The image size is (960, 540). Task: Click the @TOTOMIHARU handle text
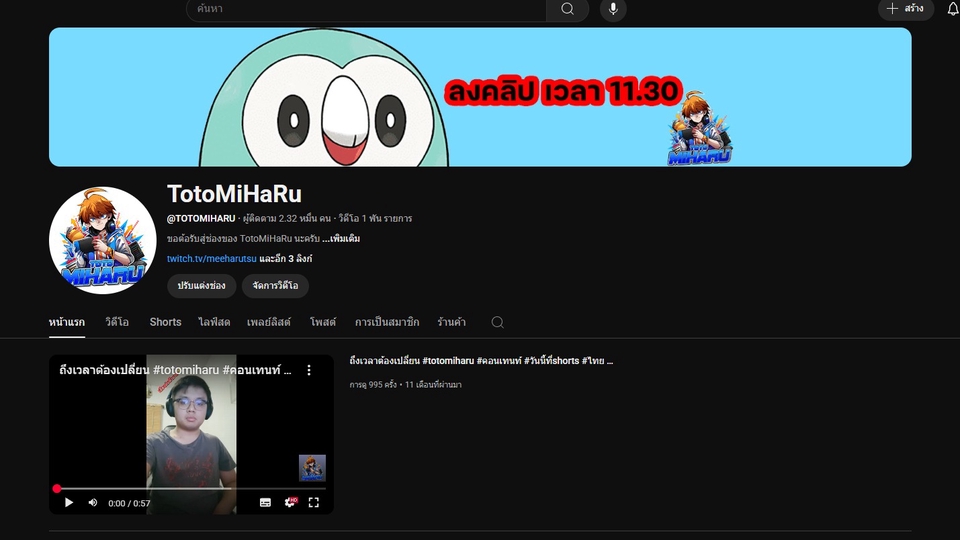coord(201,219)
